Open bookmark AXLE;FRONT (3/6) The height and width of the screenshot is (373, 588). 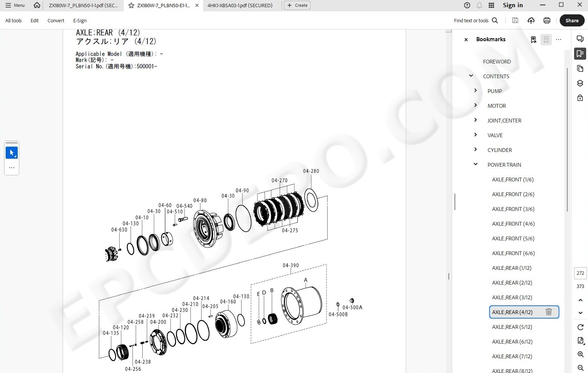coord(513,209)
